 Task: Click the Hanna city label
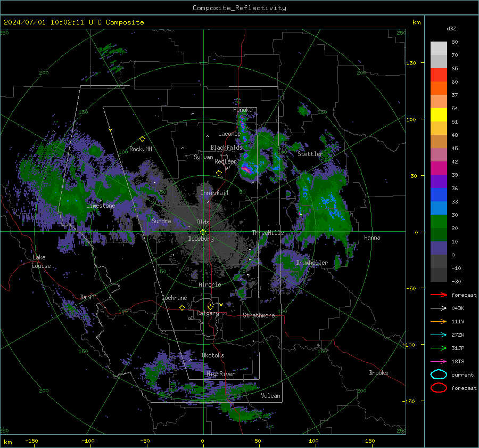click(372, 238)
